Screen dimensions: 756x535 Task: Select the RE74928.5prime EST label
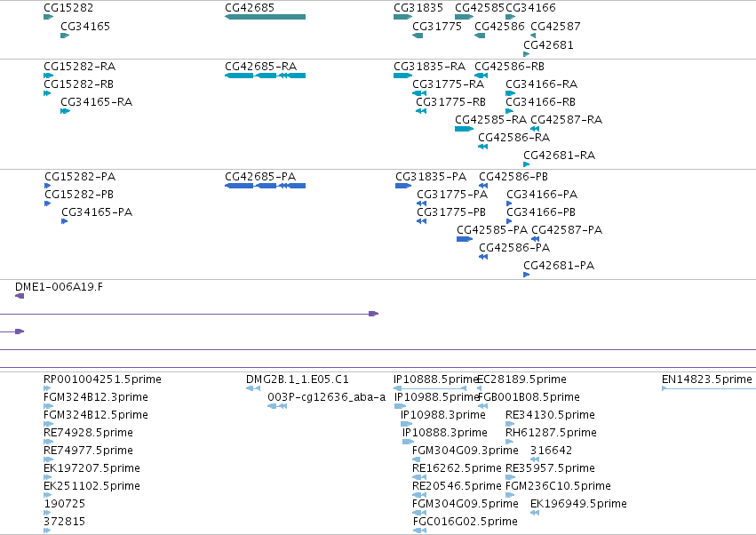[x=88, y=433]
